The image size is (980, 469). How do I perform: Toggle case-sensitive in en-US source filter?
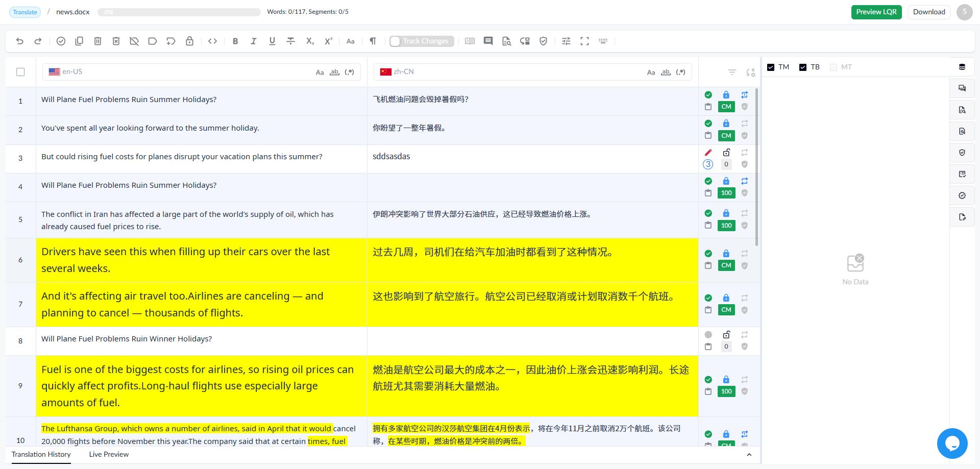point(320,72)
